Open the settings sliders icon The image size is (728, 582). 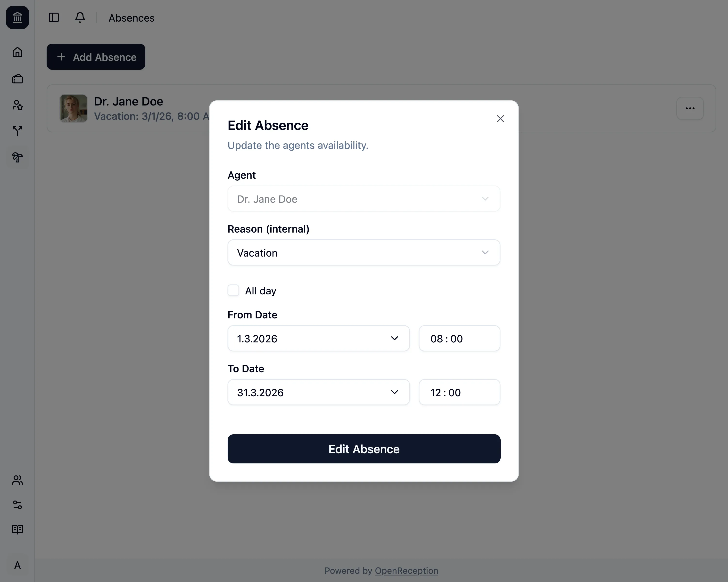(x=17, y=505)
